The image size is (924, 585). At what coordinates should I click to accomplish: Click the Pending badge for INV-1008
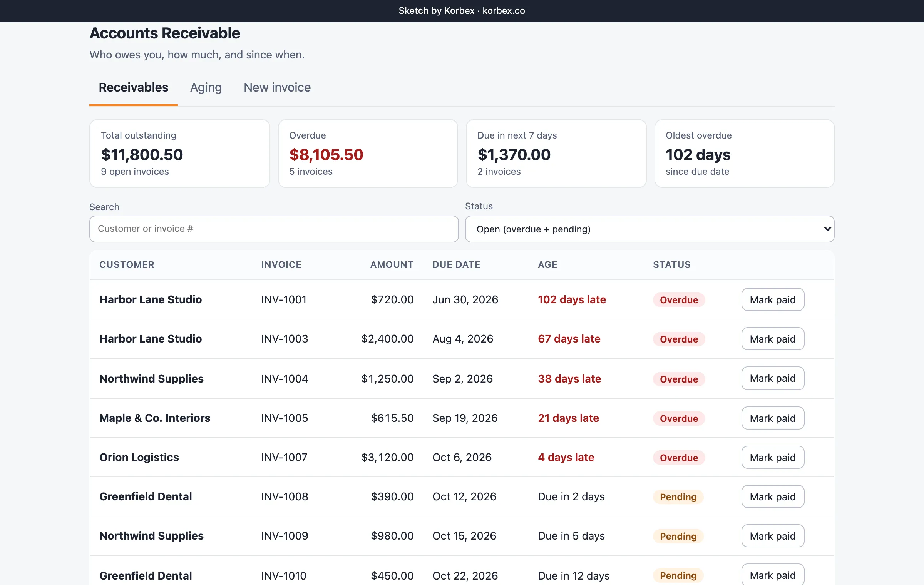coord(678,497)
